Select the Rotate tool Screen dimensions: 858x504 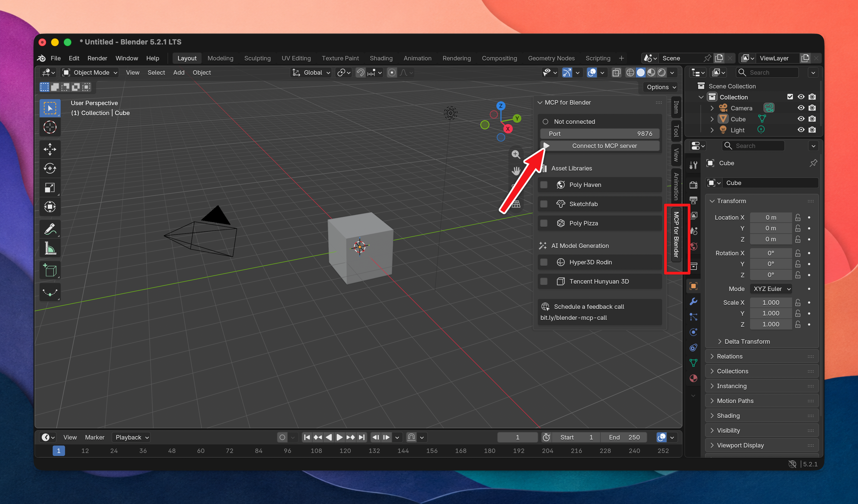point(50,168)
